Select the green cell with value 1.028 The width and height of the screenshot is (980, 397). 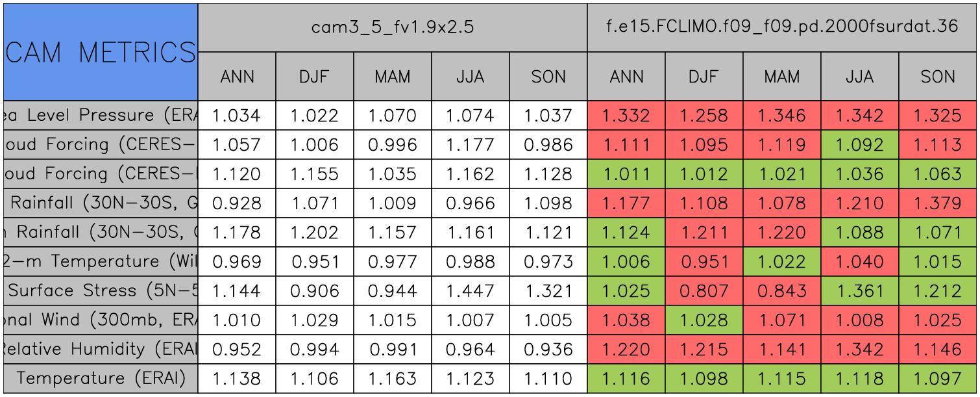(704, 320)
